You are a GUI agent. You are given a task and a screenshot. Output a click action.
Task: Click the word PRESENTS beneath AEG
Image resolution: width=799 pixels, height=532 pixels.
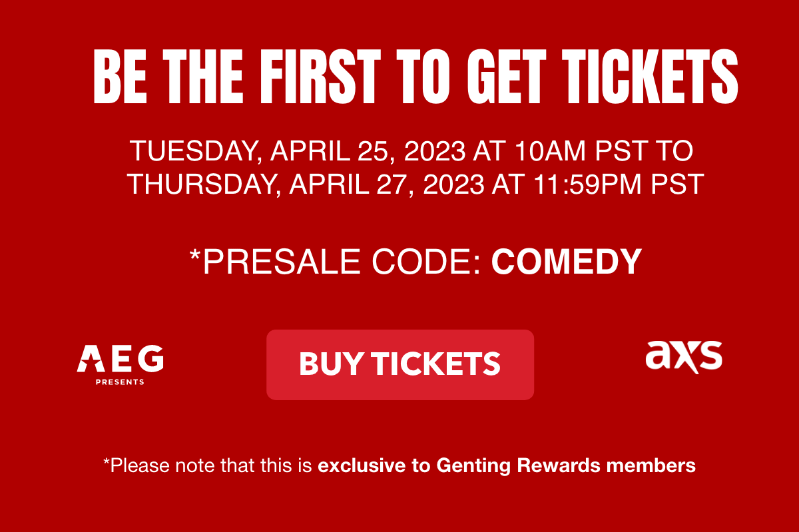point(120,382)
